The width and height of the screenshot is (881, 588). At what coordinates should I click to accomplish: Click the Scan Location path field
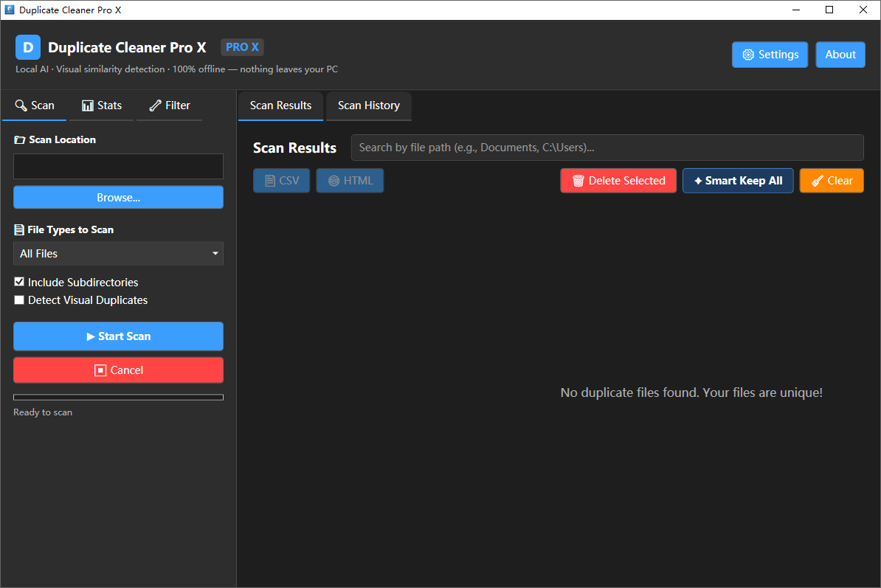click(119, 166)
